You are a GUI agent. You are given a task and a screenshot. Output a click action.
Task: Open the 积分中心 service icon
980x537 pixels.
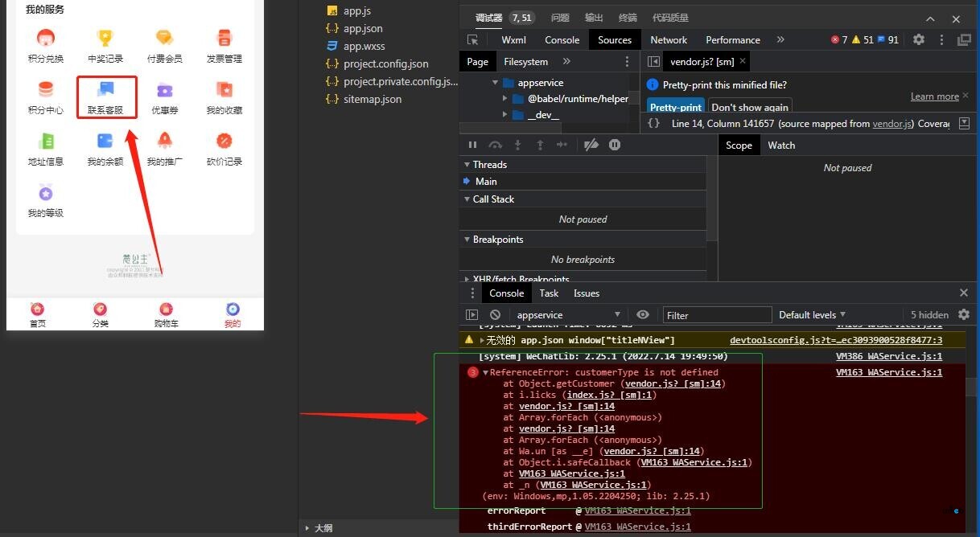click(46, 97)
